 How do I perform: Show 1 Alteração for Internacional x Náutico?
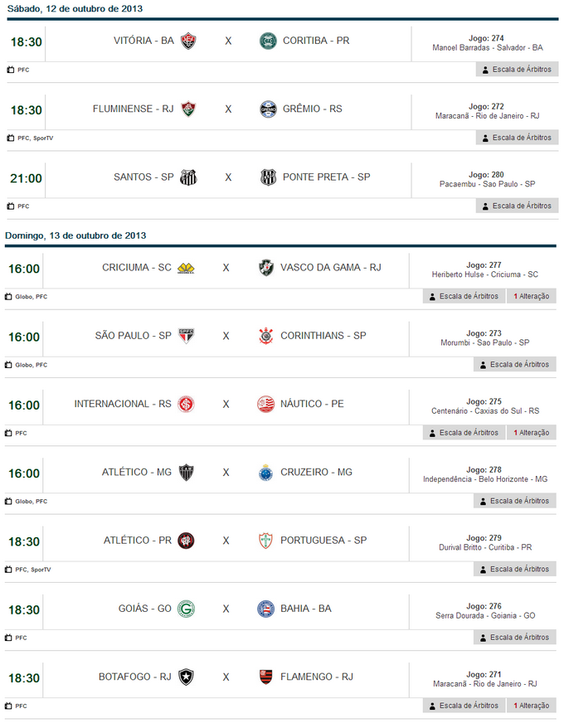click(531, 432)
